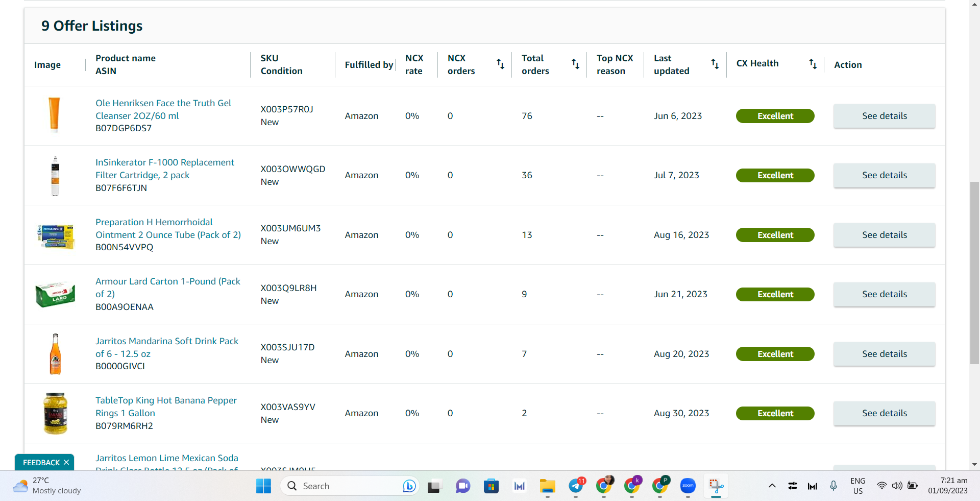This screenshot has width=980, height=501.
Task: Click the taskbar Search field
Action: click(x=349, y=486)
